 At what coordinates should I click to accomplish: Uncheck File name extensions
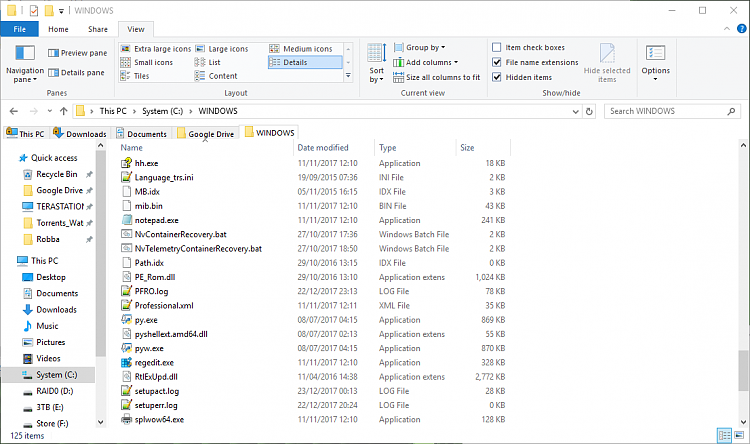point(496,62)
